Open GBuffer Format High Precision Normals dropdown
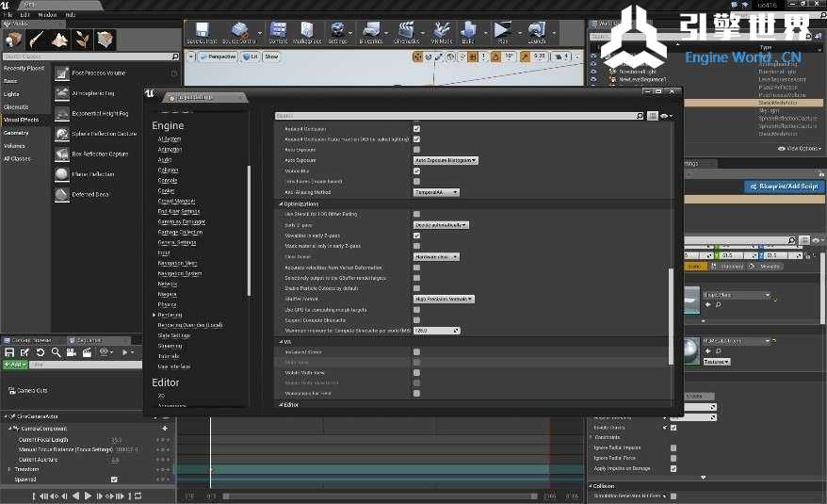827x504 pixels. pyautogui.click(x=444, y=299)
